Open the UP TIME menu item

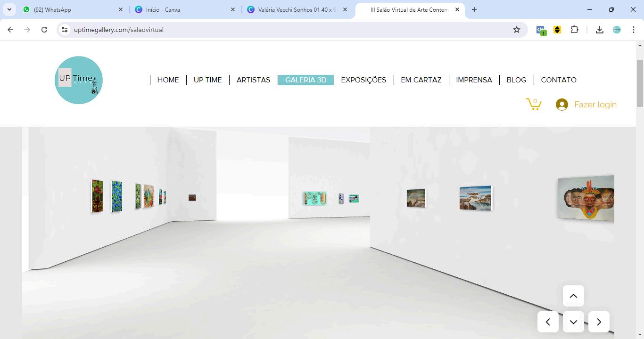[x=207, y=80]
